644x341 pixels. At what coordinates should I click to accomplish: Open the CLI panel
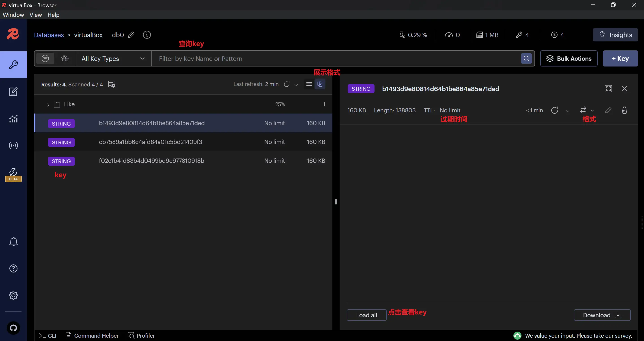point(47,335)
